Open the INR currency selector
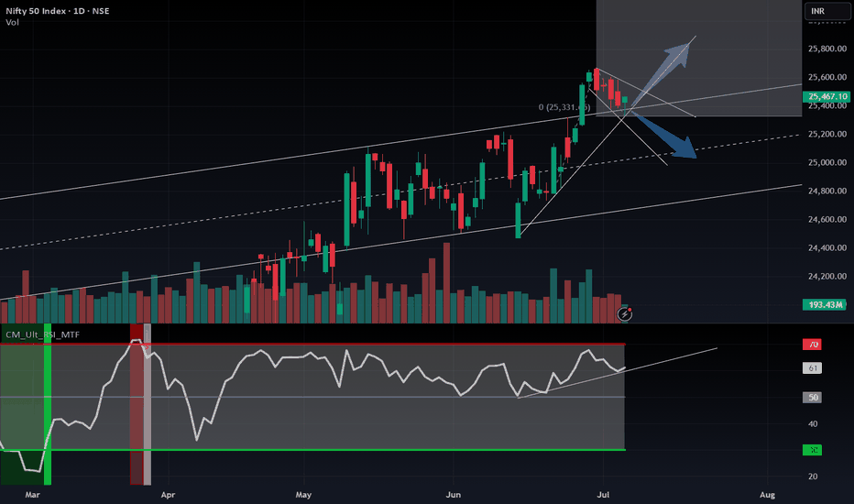 click(x=827, y=11)
